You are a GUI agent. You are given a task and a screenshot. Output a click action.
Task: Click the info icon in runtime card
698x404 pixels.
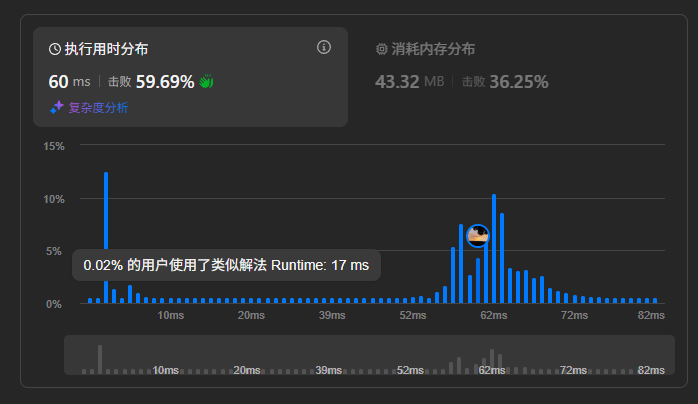click(324, 47)
